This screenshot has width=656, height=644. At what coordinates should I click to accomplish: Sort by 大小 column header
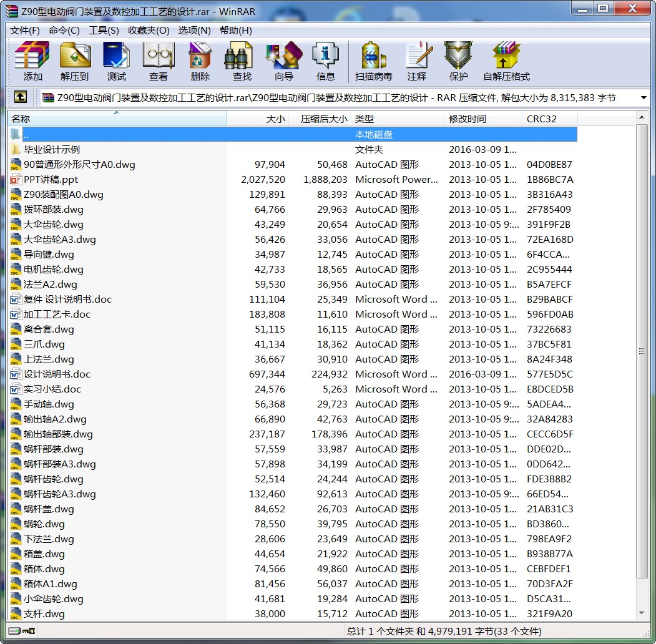[258, 119]
